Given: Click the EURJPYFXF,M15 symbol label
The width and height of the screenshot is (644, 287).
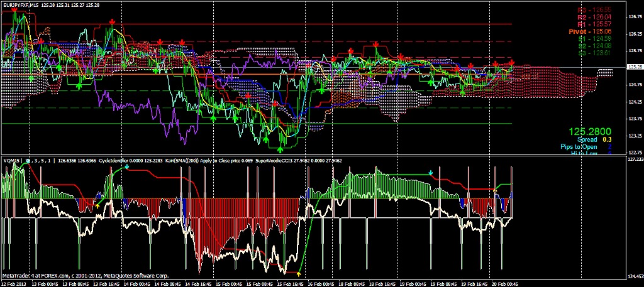Looking at the screenshot, I should click(x=24, y=5).
